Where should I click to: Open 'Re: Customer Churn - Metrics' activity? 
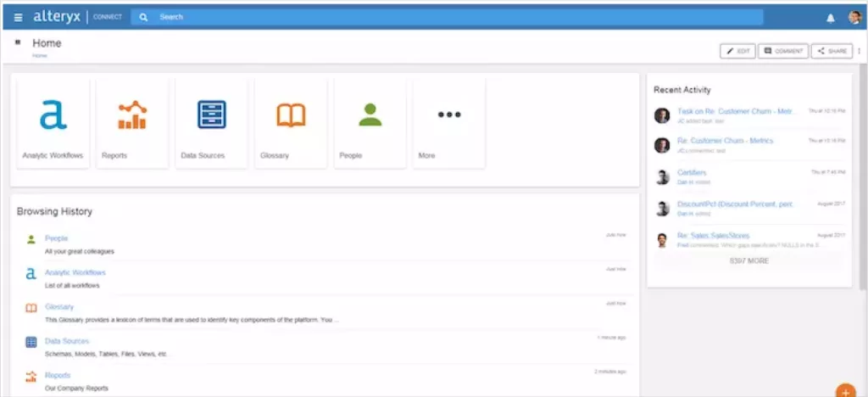pyautogui.click(x=726, y=141)
